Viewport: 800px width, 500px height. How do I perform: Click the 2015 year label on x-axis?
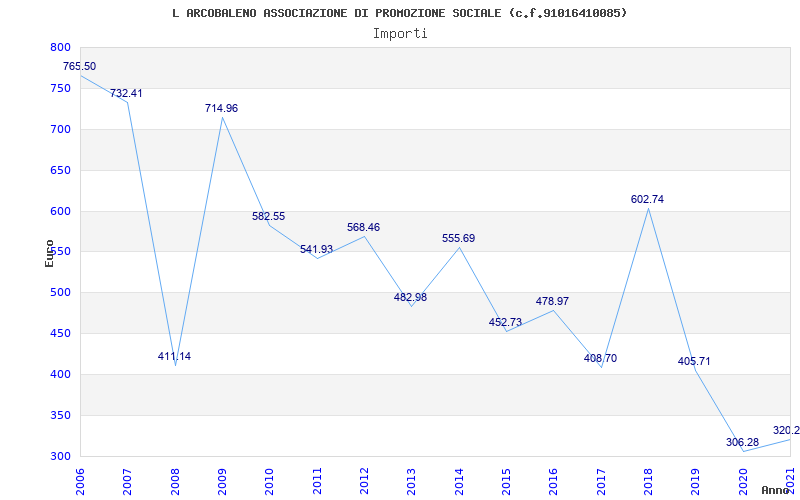pyautogui.click(x=506, y=482)
